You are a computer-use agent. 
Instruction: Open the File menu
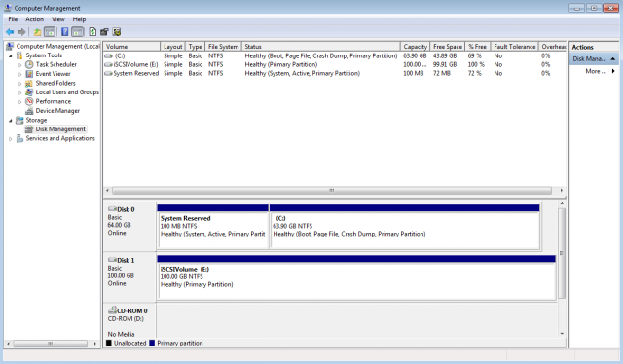coord(13,19)
